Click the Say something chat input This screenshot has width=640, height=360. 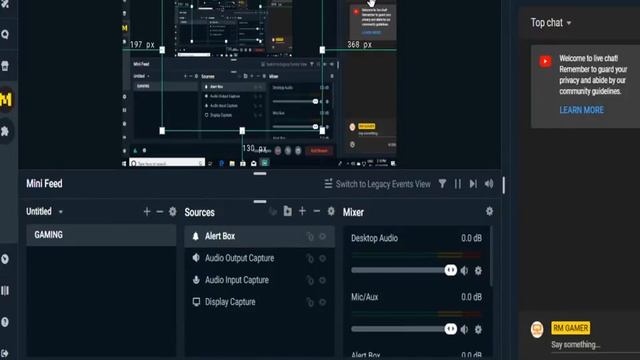(595, 345)
